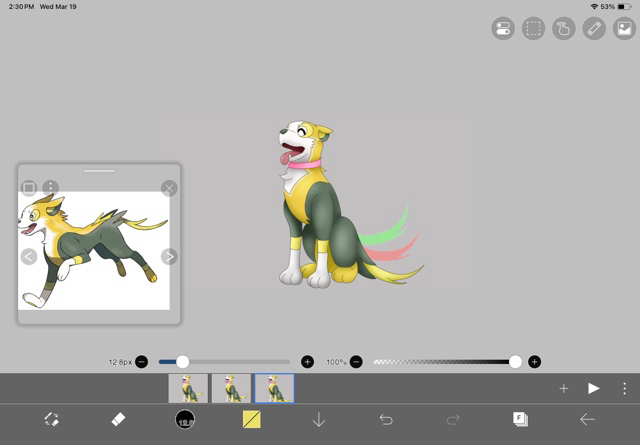Close the reference image window
Image resolution: width=640 pixels, height=445 pixels.
[169, 188]
